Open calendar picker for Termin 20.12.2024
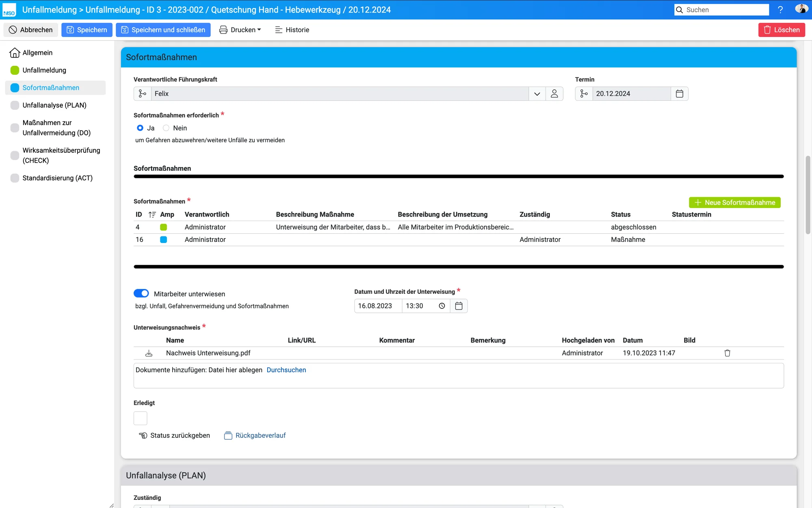The image size is (812, 508). point(680,93)
